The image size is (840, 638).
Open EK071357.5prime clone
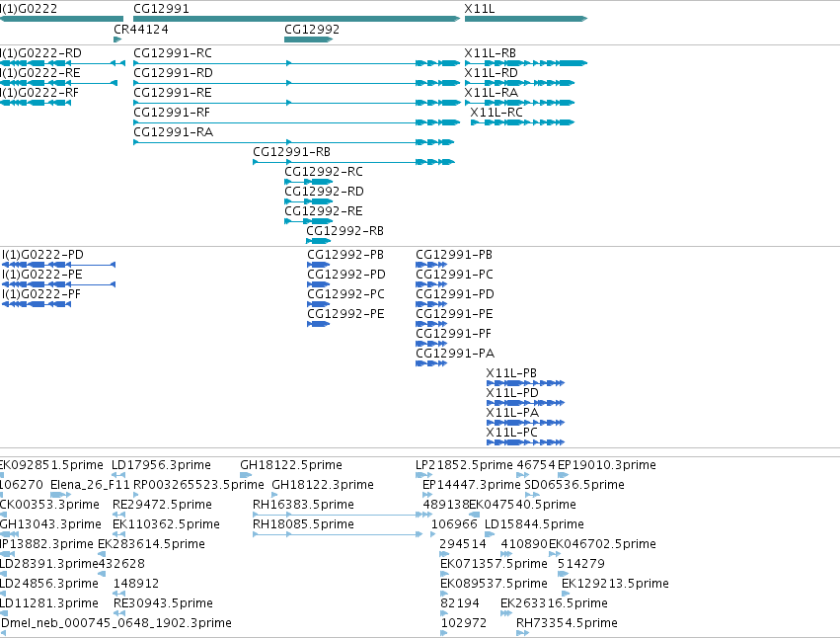pyautogui.click(x=444, y=574)
